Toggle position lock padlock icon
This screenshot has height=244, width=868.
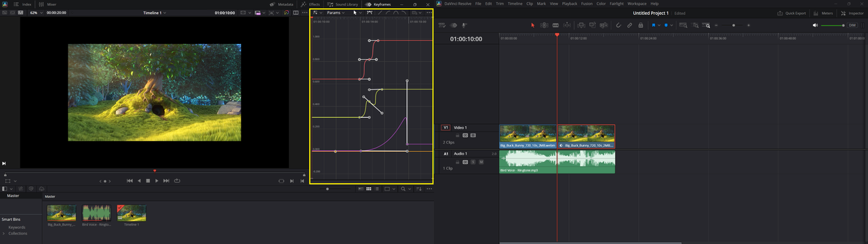[640, 25]
